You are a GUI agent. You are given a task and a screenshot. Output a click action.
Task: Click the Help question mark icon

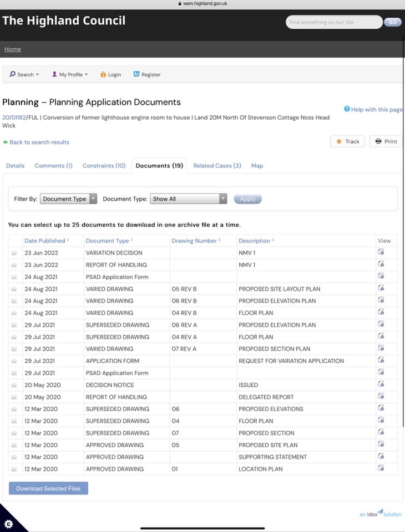[x=347, y=109]
